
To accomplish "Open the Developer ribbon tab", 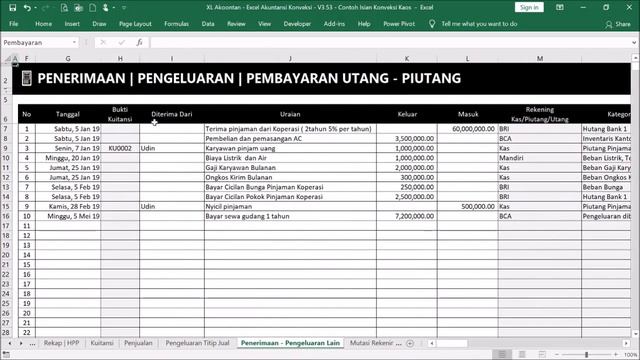I will [x=297, y=24].
